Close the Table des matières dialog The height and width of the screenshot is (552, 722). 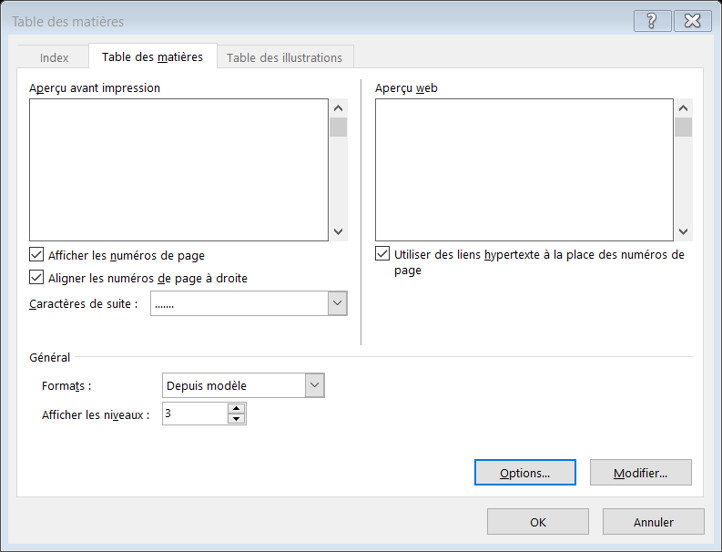pyautogui.click(x=693, y=21)
